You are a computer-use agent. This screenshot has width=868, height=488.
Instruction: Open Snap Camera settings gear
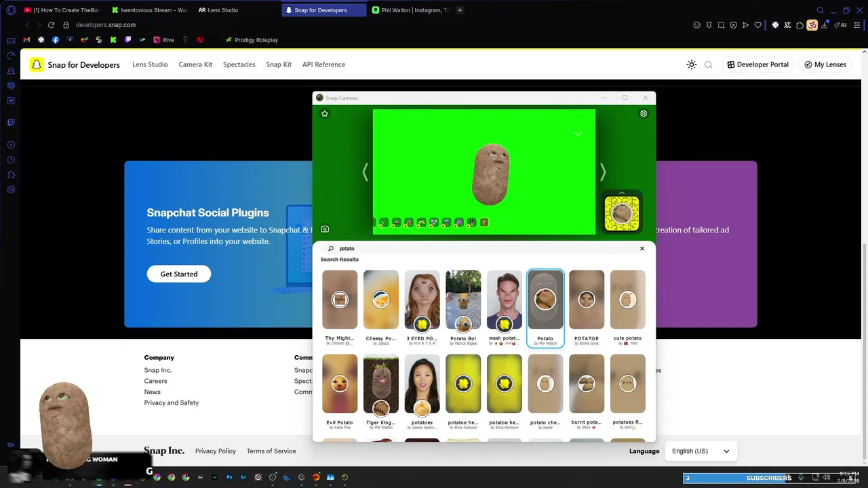(x=644, y=114)
